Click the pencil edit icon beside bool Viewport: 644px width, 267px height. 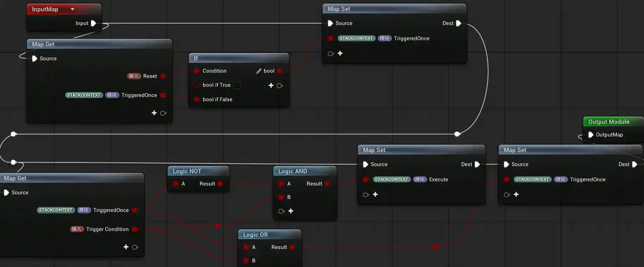click(259, 71)
